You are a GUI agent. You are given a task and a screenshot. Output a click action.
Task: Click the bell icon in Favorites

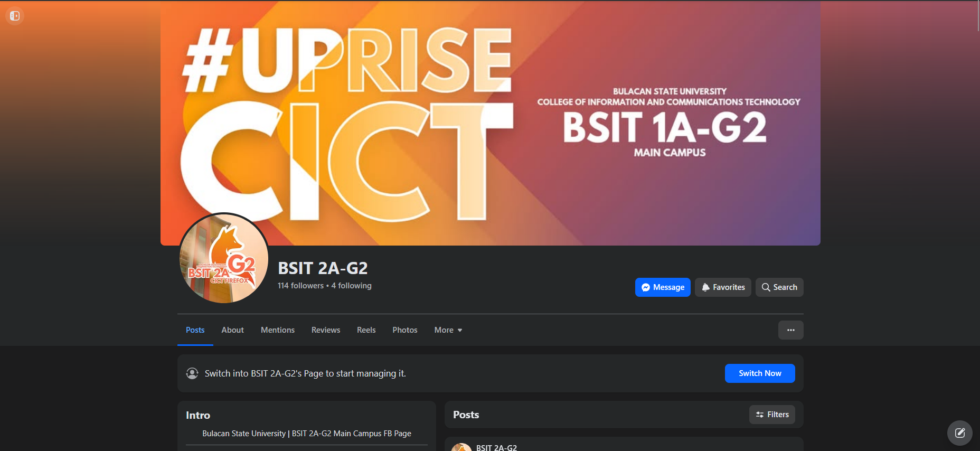click(705, 287)
